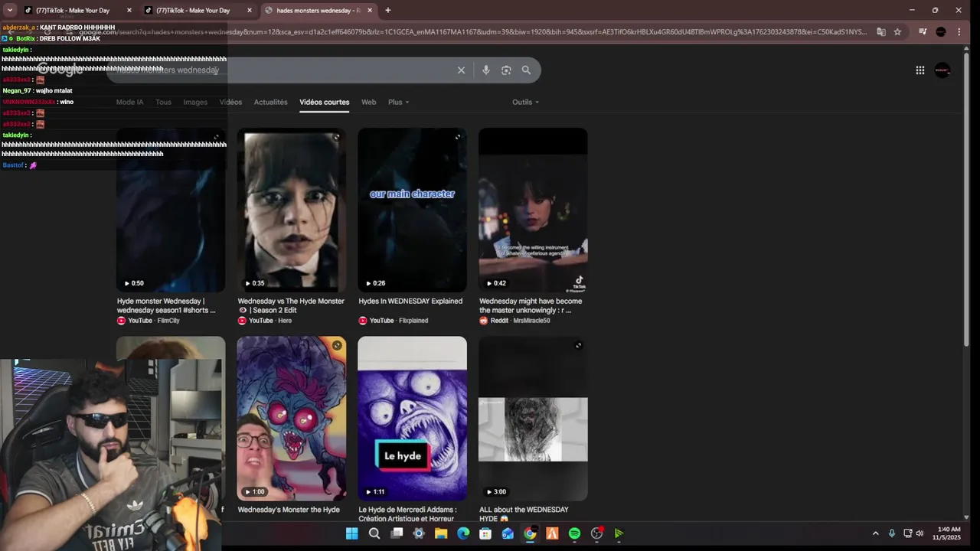This screenshot has height=551, width=980.
Task: Play the 'our main character' video thumbnail
Action: click(412, 210)
